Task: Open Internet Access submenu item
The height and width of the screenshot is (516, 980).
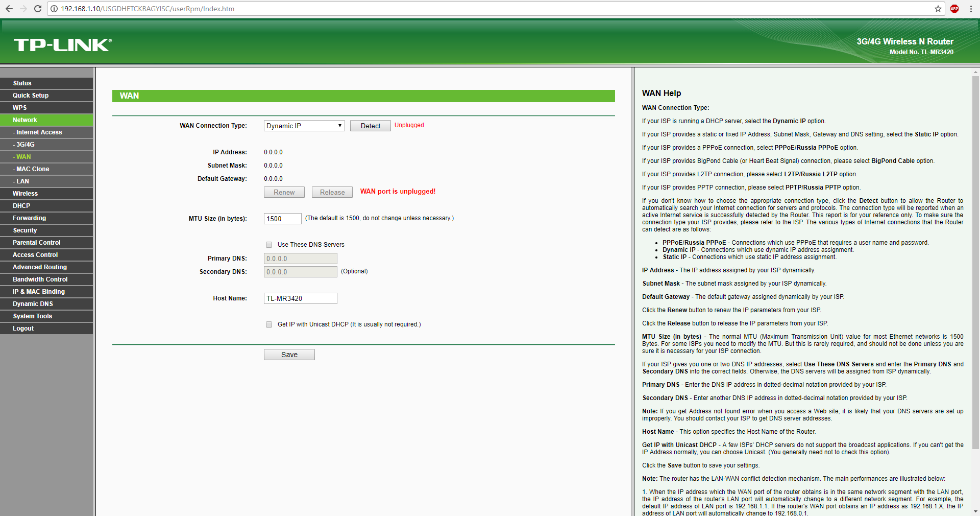Action: click(x=46, y=132)
